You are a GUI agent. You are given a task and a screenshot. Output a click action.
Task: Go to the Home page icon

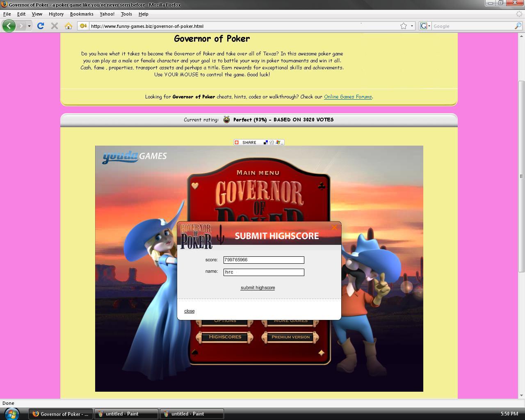[x=68, y=26]
